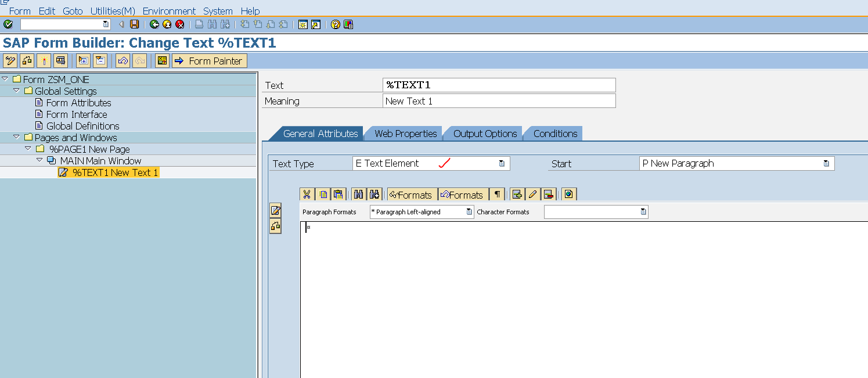Image resolution: width=868 pixels, height=378 pixels.
Task: Open the Text Type dropdown
Action: click(502, 164)
